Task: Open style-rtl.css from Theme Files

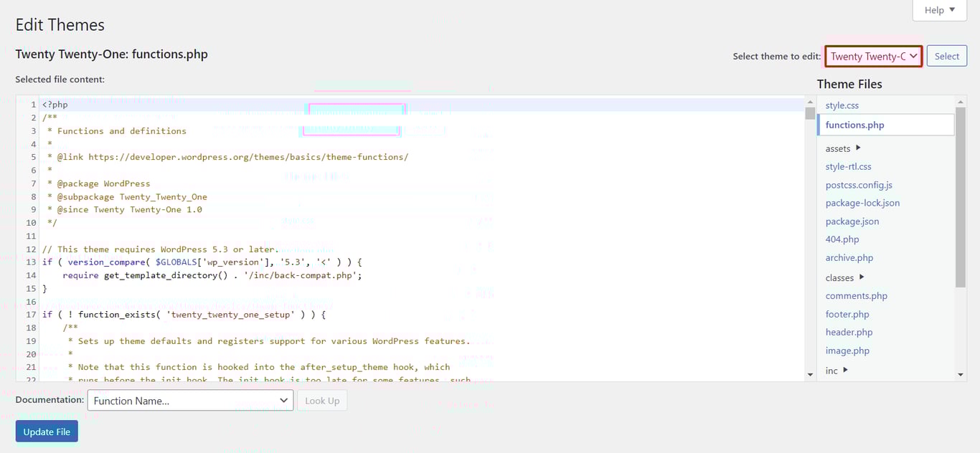Action: 849,166
